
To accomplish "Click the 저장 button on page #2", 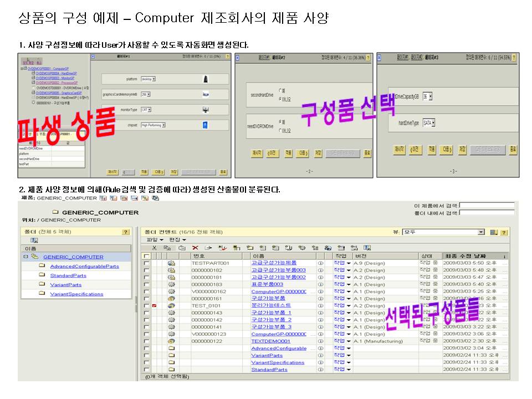I will pos(318,154).
